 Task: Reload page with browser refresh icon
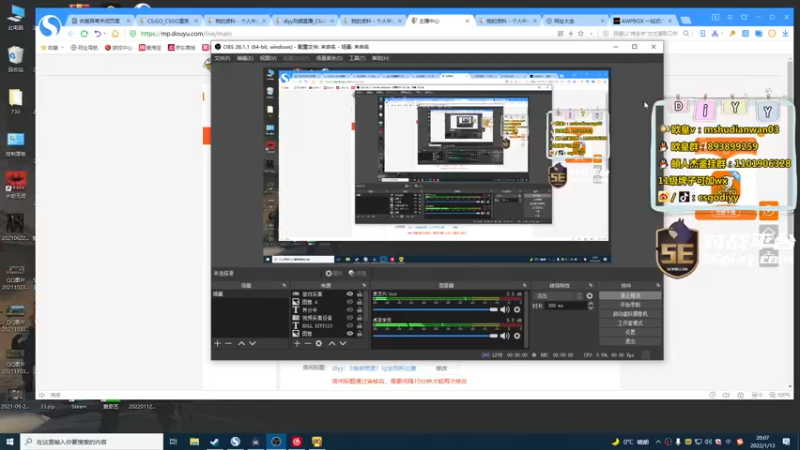pyautogui.click(x=84, y=34)
